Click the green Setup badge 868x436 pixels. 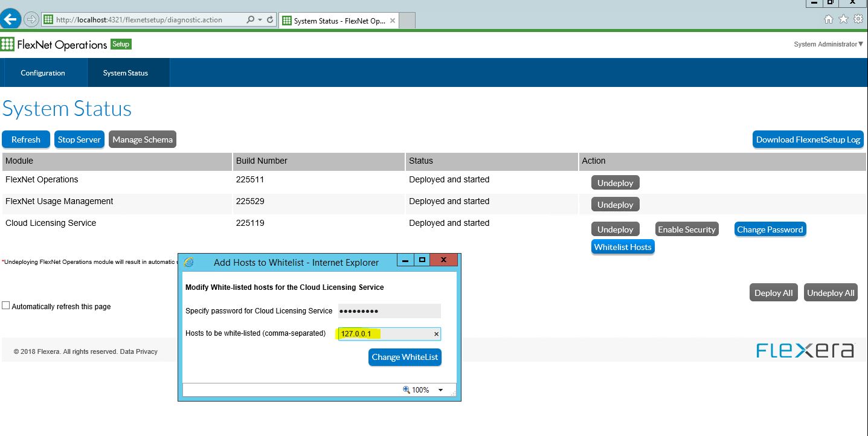pyautogui.click(x=121, y=44)
